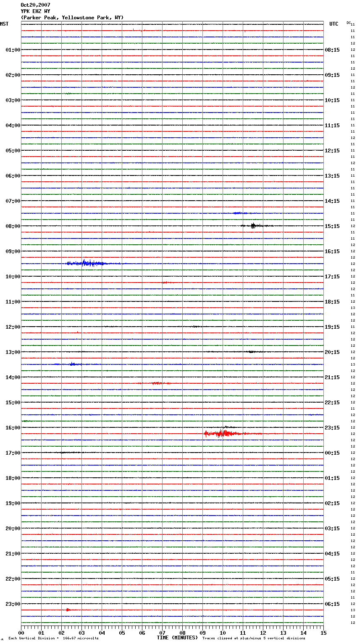Click the date label Oct20,2007
The height and width of the screenshot is (644, 357).
point(35,5)
